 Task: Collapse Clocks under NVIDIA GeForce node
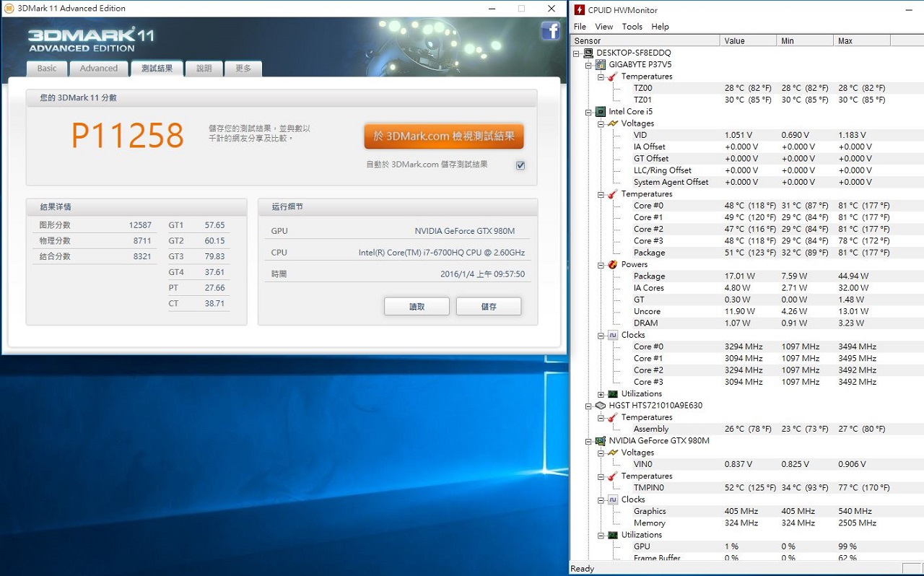click(x=601, y=499)
